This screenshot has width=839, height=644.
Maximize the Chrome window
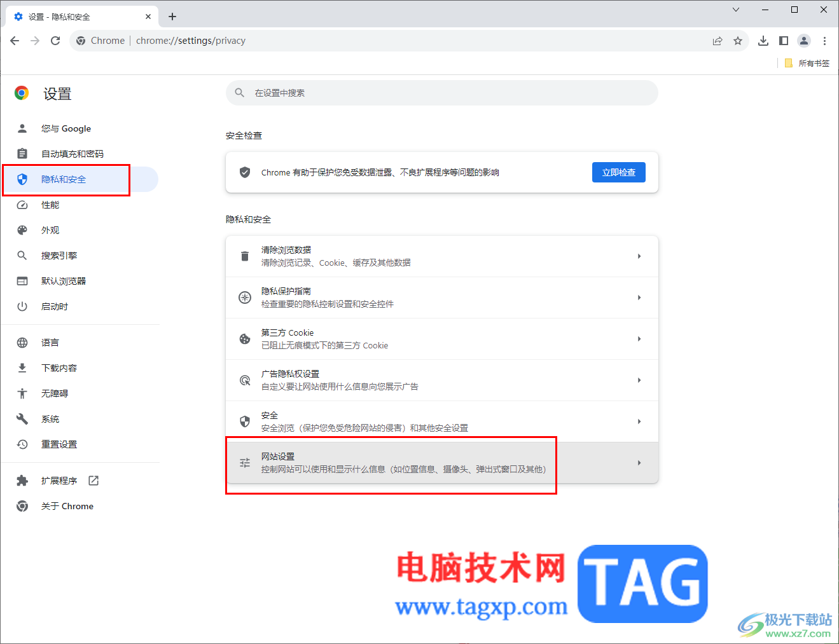click(794, 10)
